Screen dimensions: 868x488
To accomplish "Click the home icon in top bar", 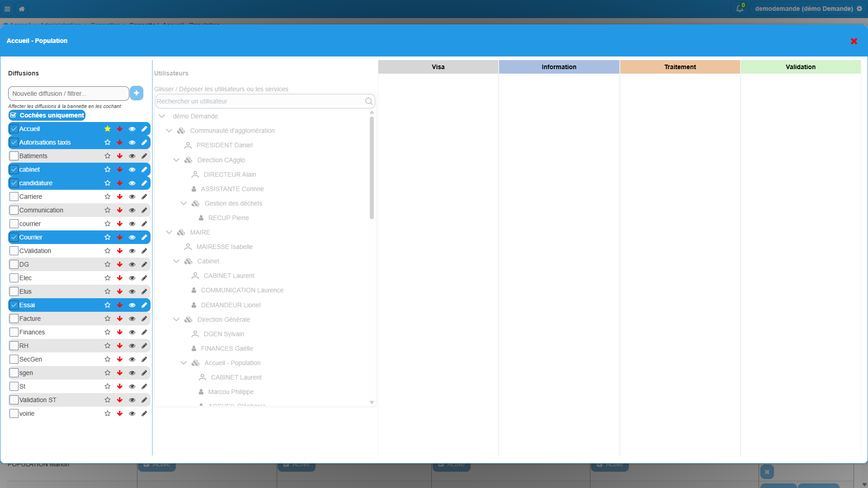I will coord(22,9).
